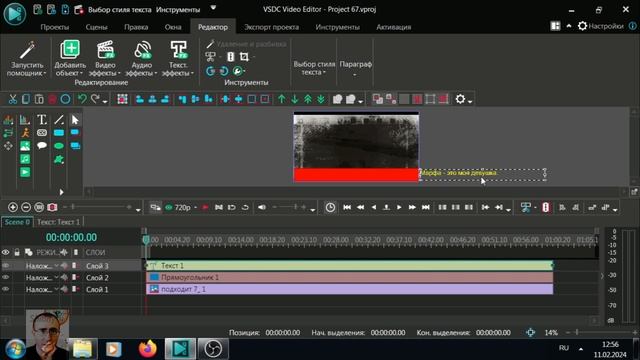Click the move layer down green arrow
This screenshot has height=360, width=640.
(295, 99)
